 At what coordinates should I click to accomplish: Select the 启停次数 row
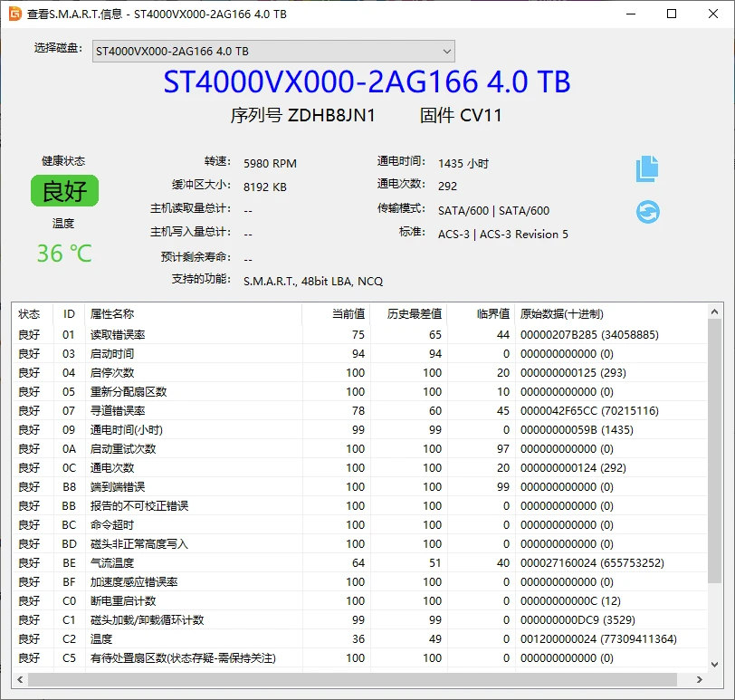359,373
